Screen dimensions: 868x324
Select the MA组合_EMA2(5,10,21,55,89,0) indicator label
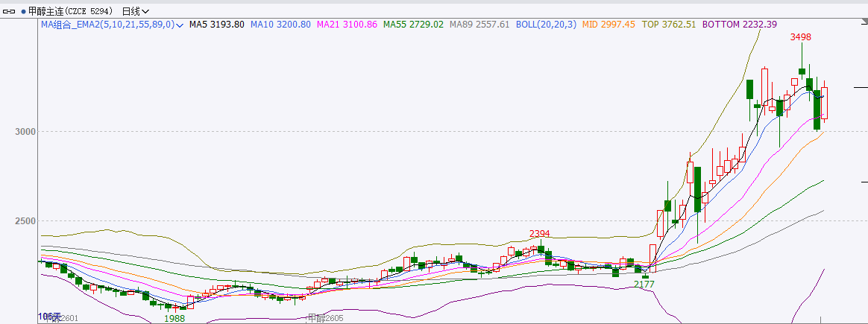(107, 25)
